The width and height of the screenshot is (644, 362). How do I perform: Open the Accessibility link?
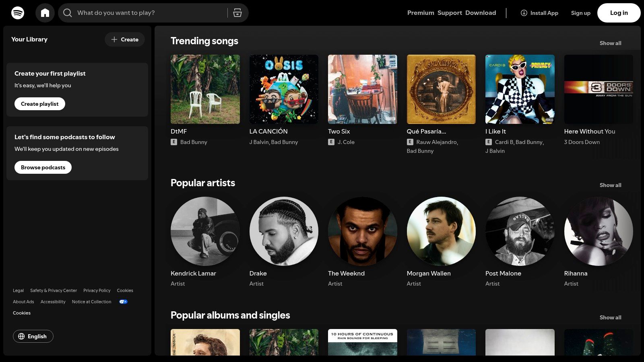(x=53, y=302)
